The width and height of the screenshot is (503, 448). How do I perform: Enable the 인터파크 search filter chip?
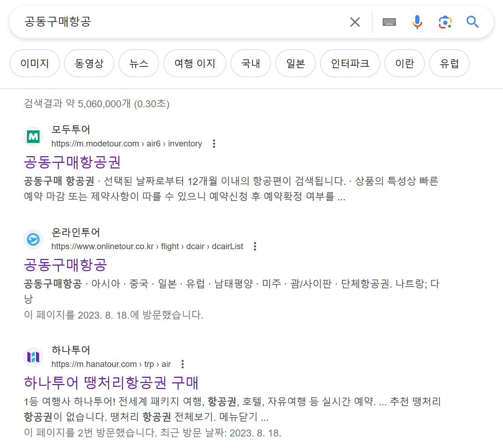coord(350,63)
